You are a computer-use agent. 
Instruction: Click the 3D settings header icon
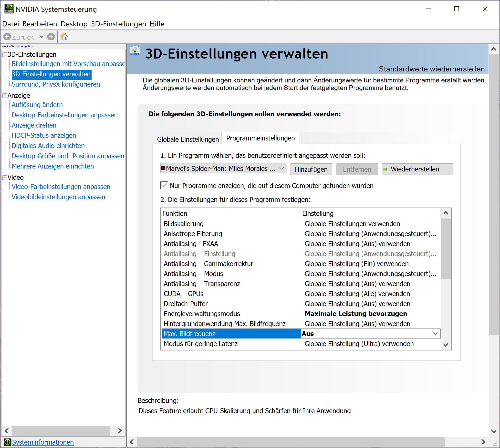(135, 50)
